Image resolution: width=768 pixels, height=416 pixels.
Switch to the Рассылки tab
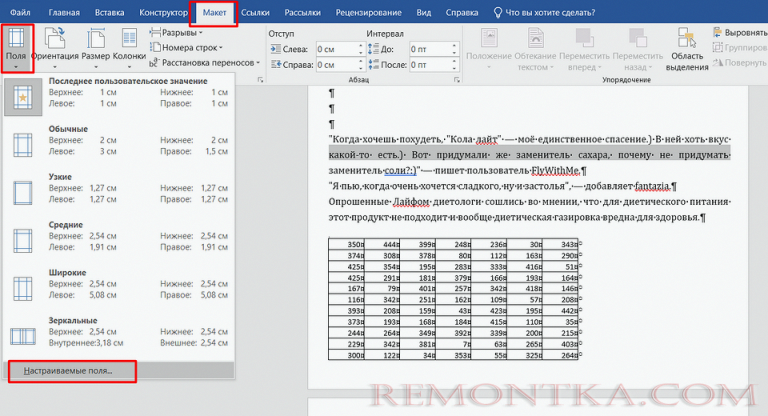(x=302, y=12)
